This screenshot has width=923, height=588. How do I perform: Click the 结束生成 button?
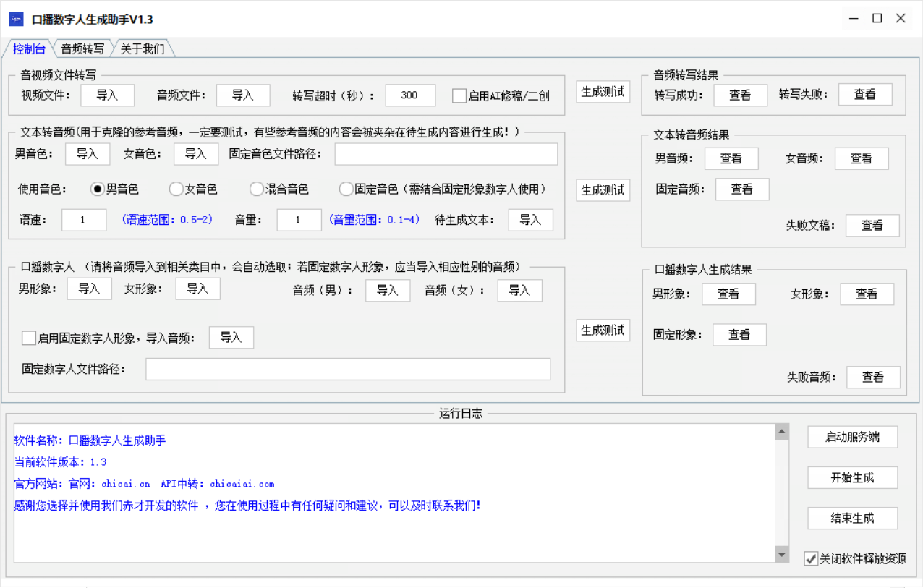853,518
